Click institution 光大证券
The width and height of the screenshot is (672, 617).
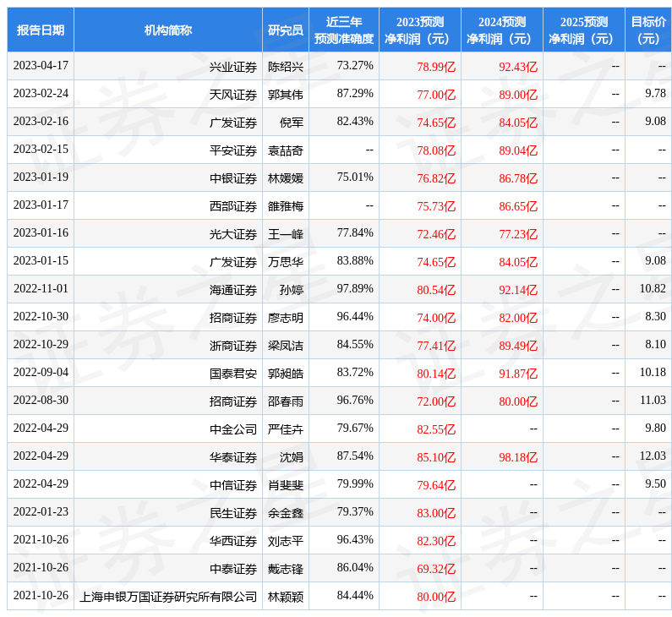tap(233, 234)
